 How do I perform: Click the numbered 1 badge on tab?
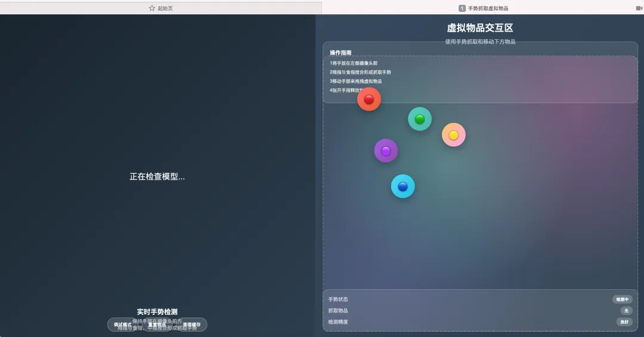point(462,8)
